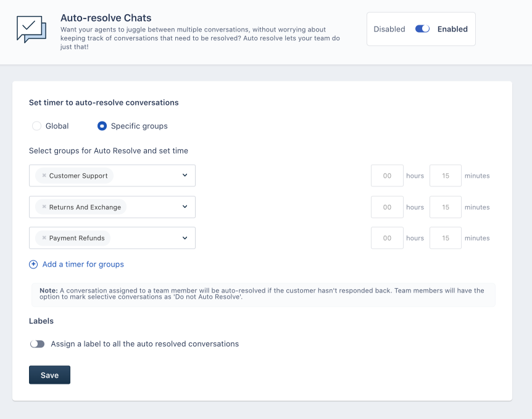
Task: Toggle the Auto-resolve Enabled switch
Action: (x=422, y=29)
